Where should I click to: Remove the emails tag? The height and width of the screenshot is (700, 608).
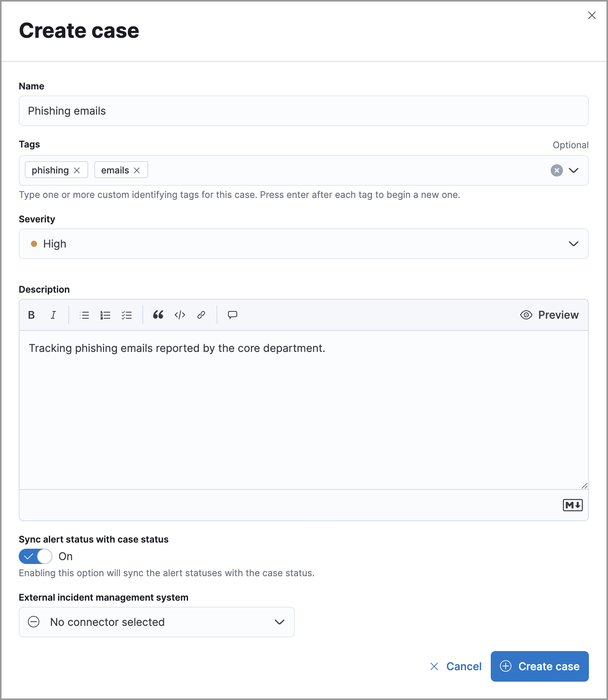(x=137, y=170)
